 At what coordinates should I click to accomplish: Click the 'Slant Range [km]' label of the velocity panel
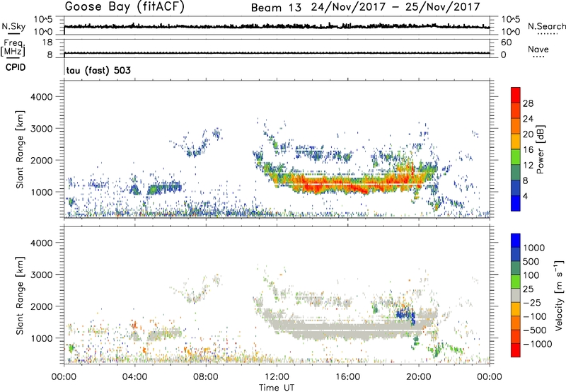[x=20, y=295]
